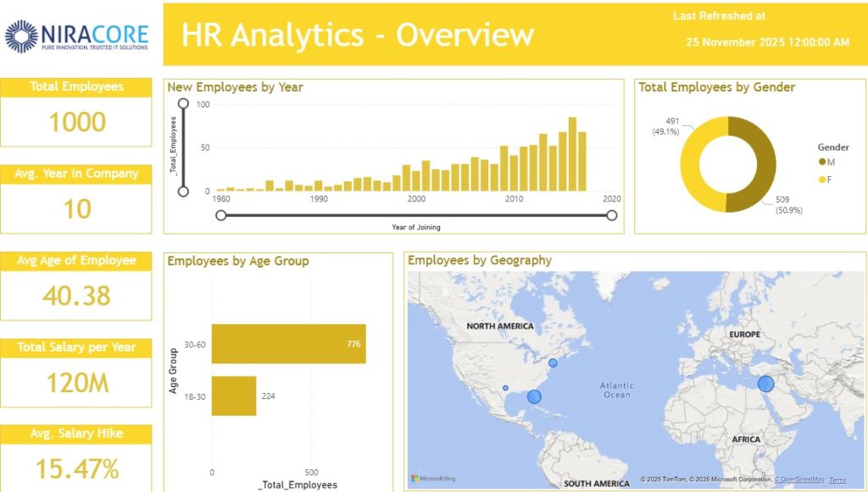Select the 18-30 age group bar
The height and width of the screenshot is (492, 868).
click(234, 395)
